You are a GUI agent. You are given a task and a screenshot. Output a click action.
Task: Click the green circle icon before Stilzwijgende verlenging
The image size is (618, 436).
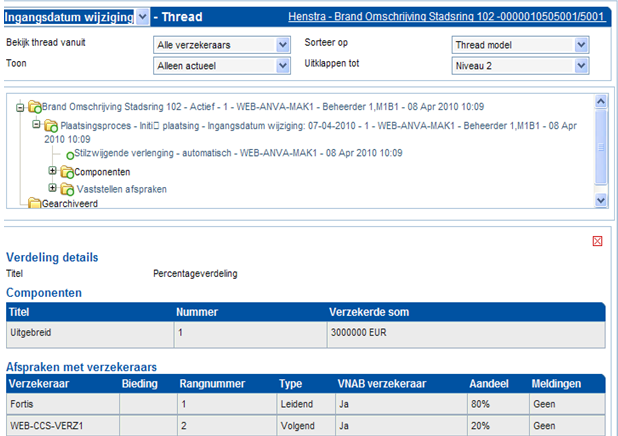70,154
